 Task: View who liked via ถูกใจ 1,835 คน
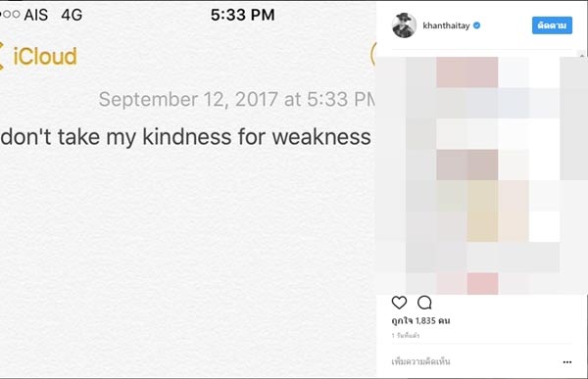click(x=420, y=321)
